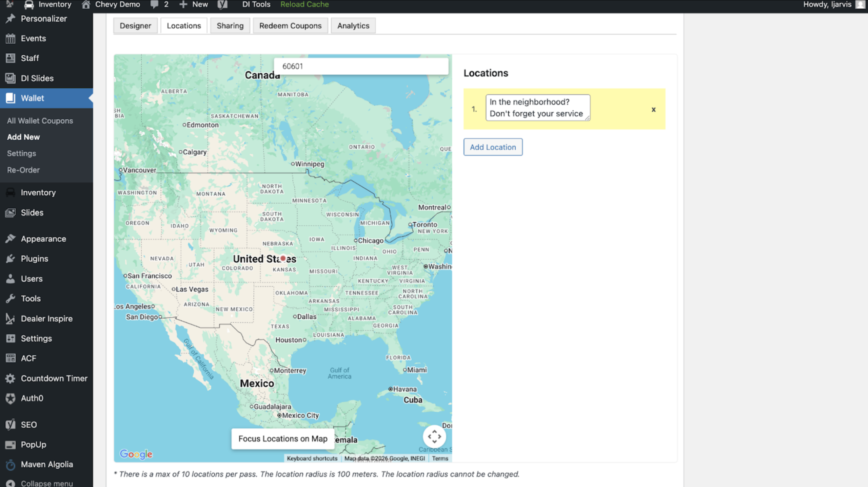
Task: Open the Countdown Timer gear icon
Action: pos(11,378)
